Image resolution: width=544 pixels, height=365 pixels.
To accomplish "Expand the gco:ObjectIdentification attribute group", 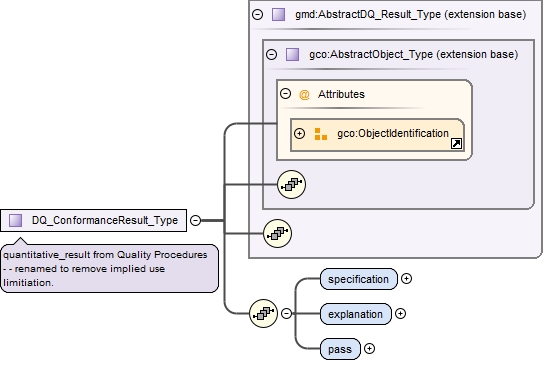I will click(x=299, y=134).
